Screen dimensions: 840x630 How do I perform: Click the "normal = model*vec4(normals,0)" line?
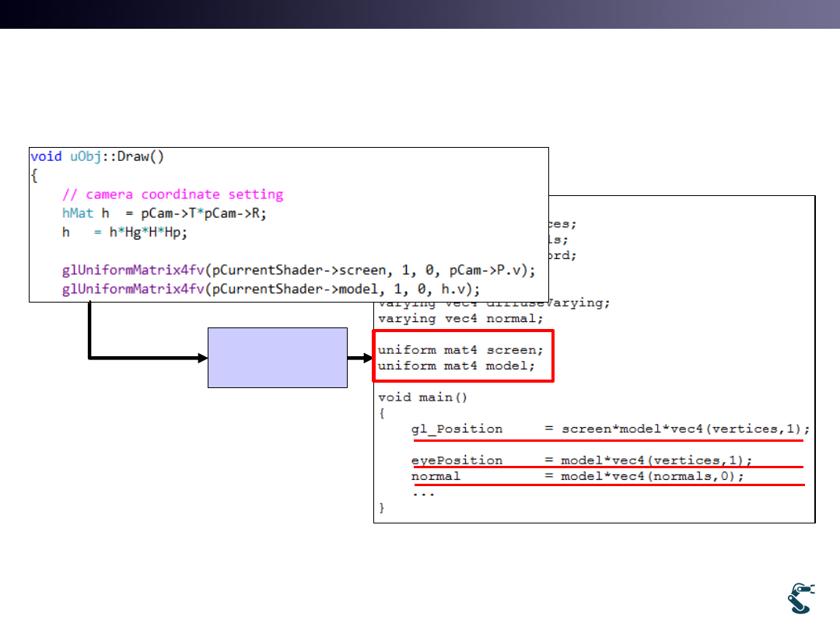click(x=577, y=476)
